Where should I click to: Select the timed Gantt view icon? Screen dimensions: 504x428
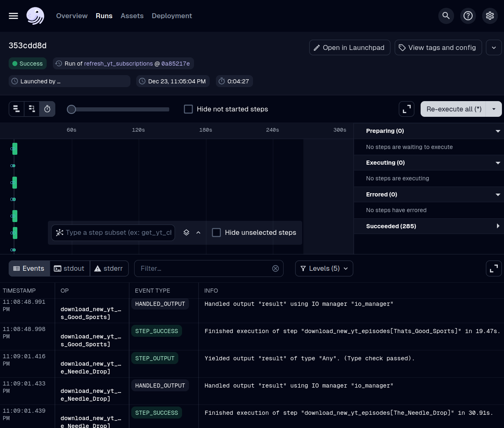[47, 109]
